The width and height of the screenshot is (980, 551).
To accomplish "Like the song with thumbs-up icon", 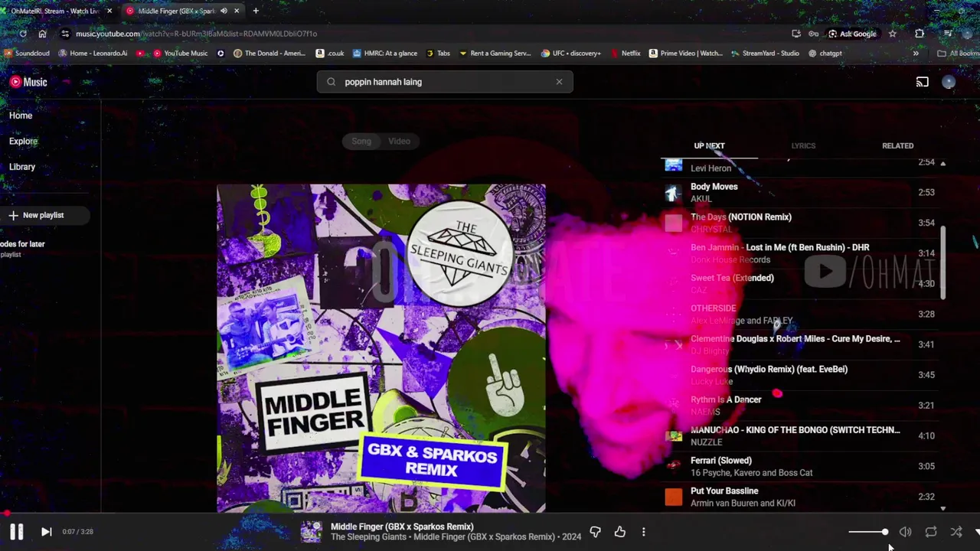I will (619, 532).
